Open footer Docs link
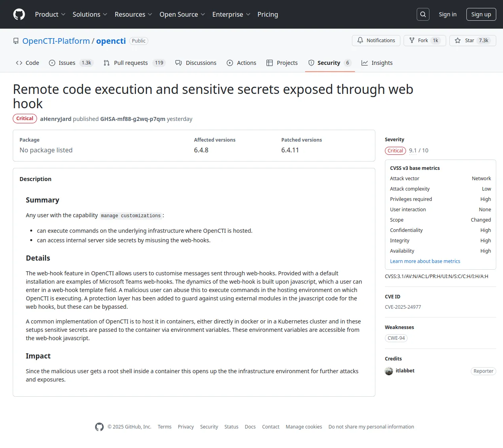The width and height of the screenshot is (503, 448). 250,427
